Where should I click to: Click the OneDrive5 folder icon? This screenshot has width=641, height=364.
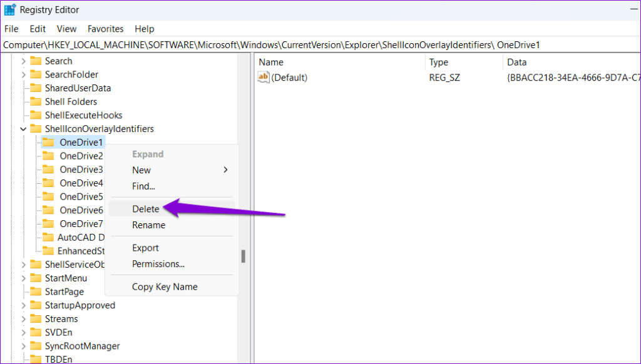(48, 196)
